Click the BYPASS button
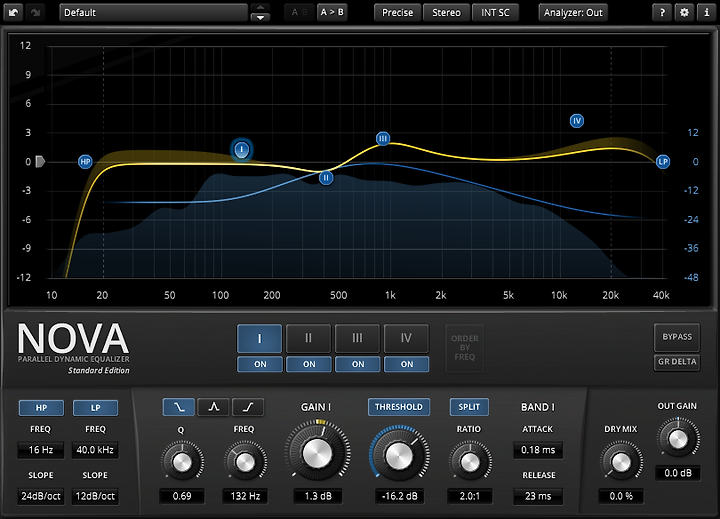 click(677, 337)
